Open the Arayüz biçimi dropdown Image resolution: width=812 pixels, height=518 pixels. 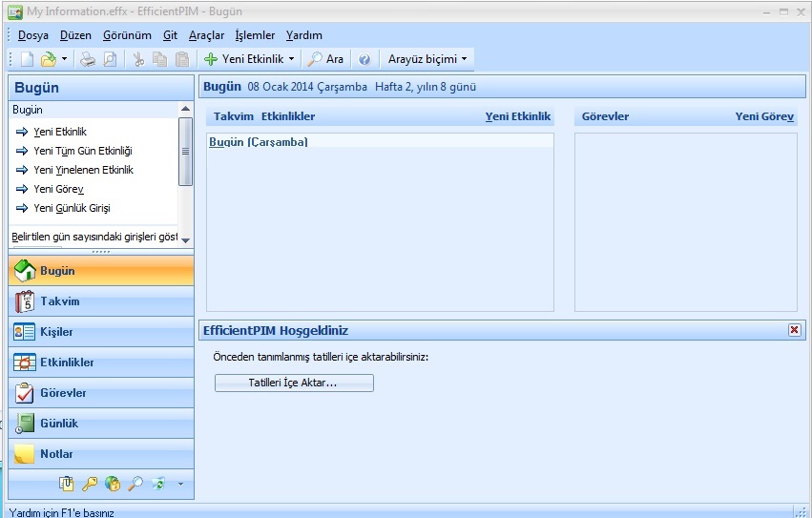pos(427,59)
